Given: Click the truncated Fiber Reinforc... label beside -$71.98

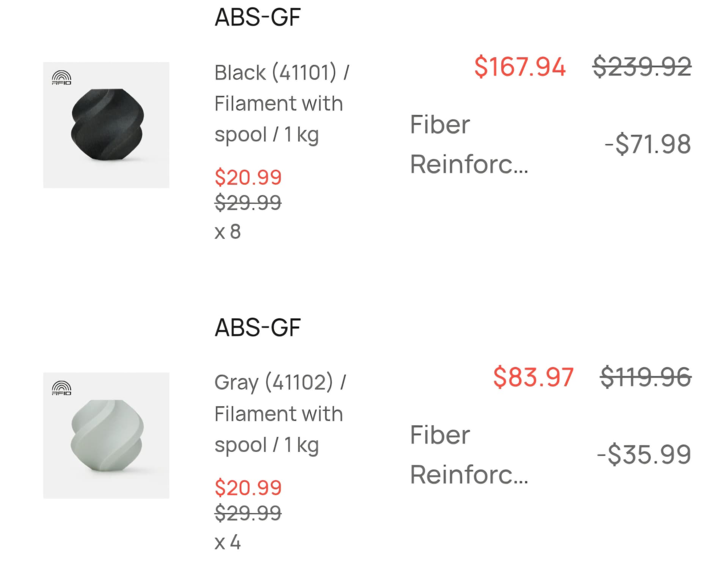Looking at the screenshot, I should coord(469,144).
